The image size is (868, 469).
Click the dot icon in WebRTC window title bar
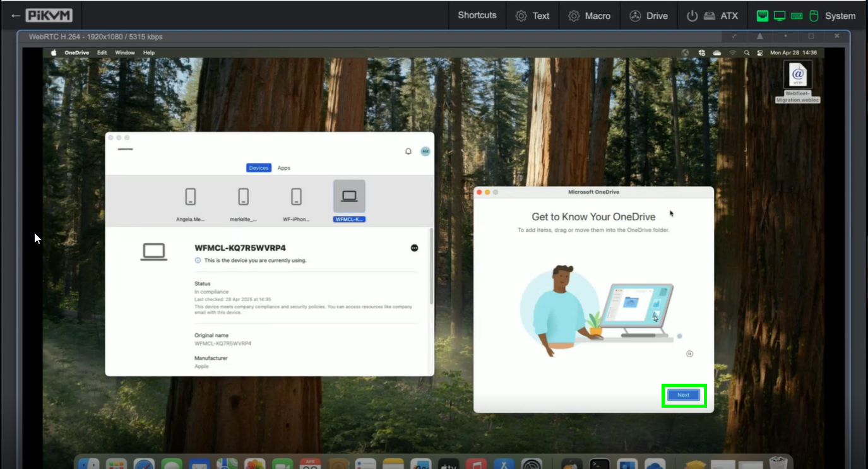pyautogui.click(x=785, y=36)
